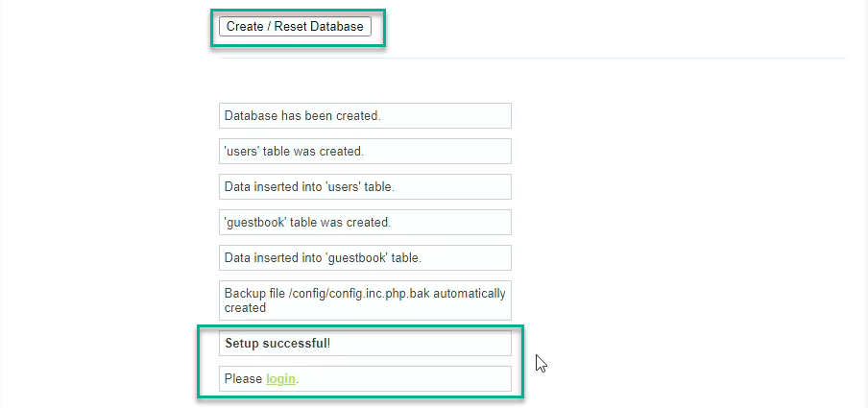Click the '/config/config.inc.php.bak' file path text
The image size is (868, 408).
click(359, 294)
